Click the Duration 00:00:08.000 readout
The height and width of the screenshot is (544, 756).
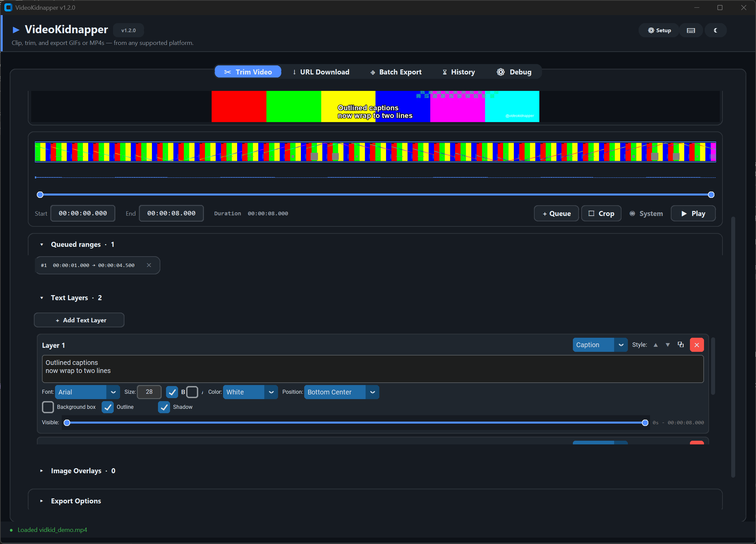(x=251, y=214)
